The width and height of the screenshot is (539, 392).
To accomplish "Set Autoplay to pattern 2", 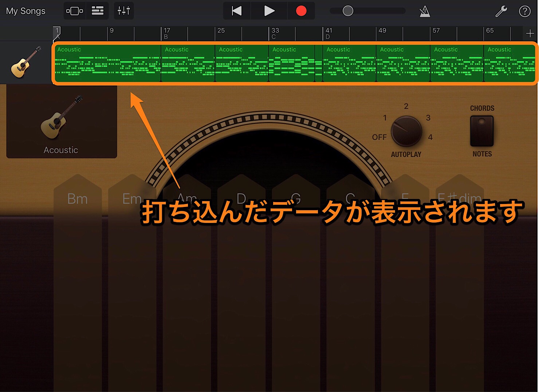I will click(x=406, y=106).
